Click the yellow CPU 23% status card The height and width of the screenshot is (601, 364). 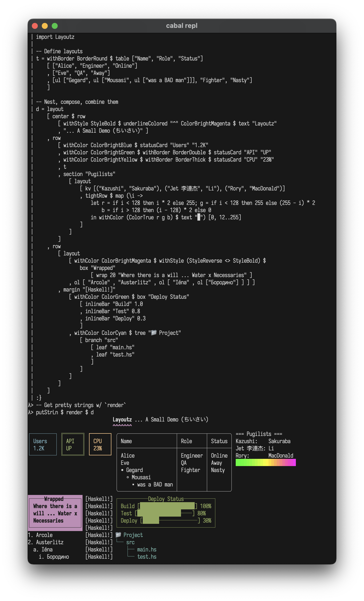(100, 444)
